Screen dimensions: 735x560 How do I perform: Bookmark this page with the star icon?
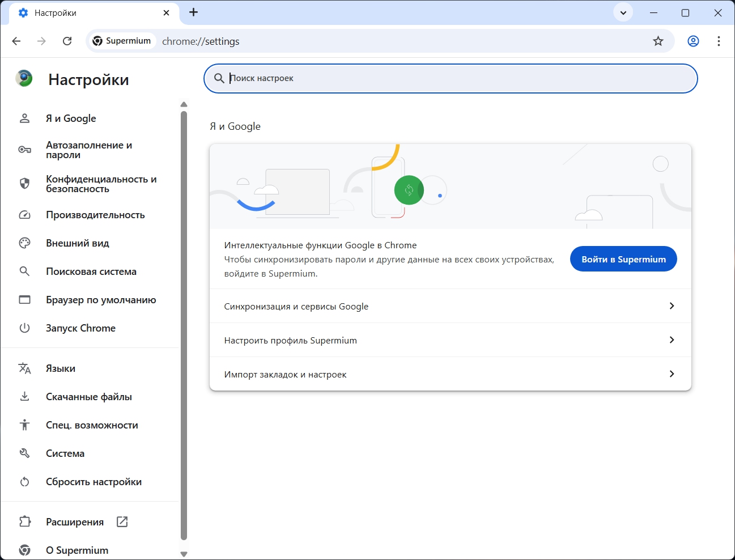pyautogui.click(x=658, y=41)
